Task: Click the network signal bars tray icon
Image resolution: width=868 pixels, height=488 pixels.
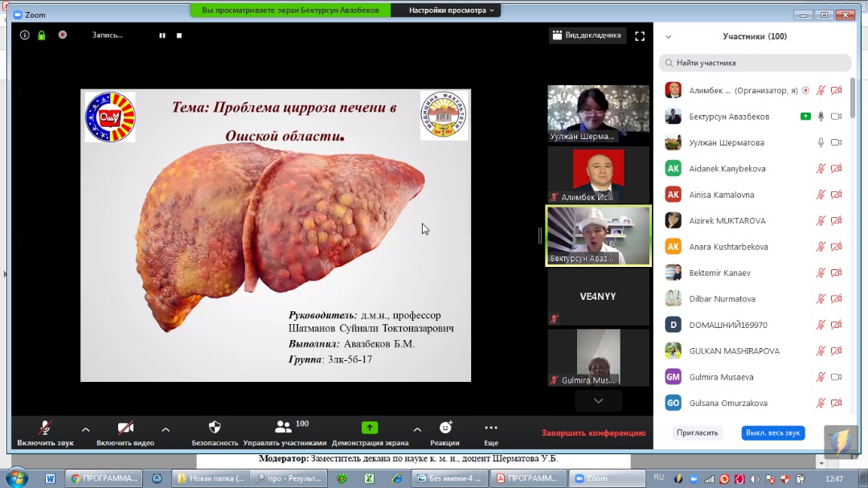Action: click(709, 479)
